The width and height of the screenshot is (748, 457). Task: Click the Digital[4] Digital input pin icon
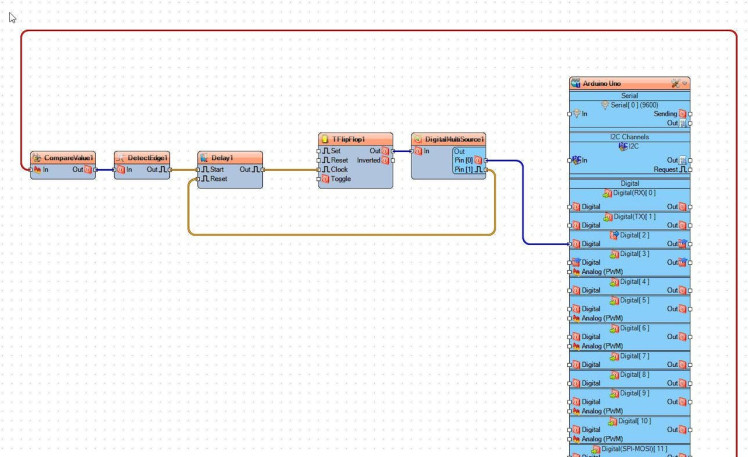click(x=576, y=290)
